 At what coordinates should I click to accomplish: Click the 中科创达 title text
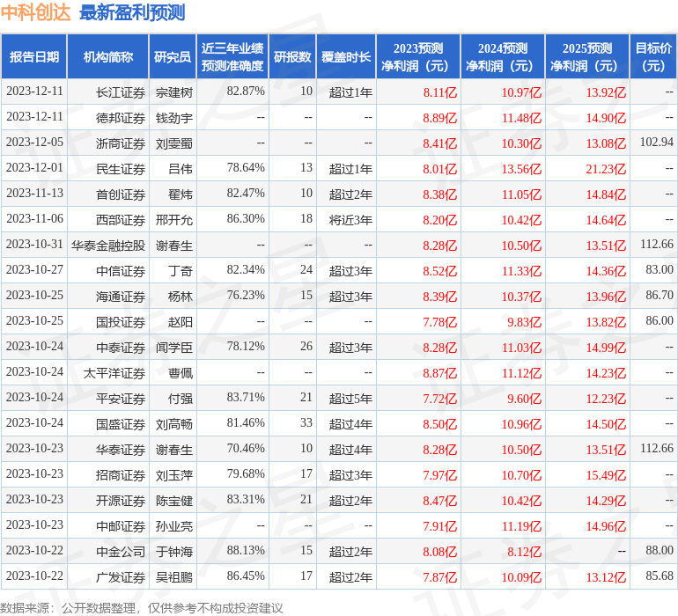(35, 12)
